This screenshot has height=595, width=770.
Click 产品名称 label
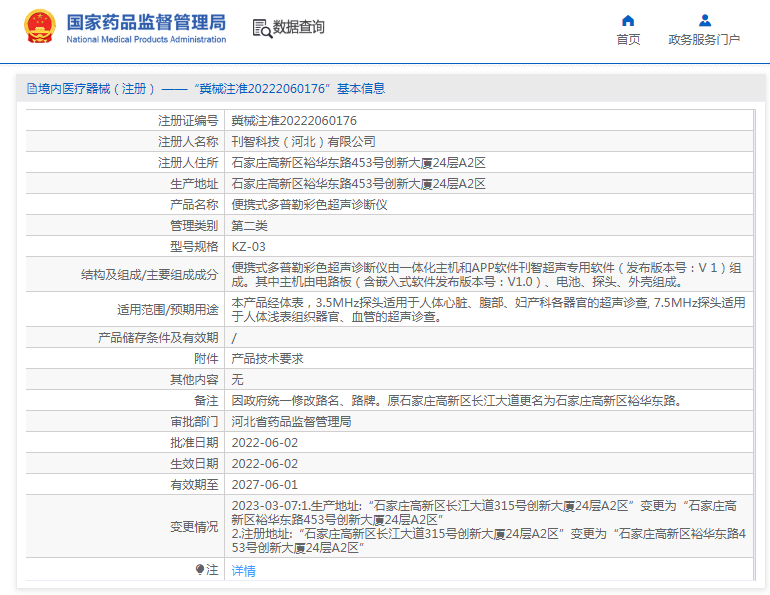click(194, 205)
